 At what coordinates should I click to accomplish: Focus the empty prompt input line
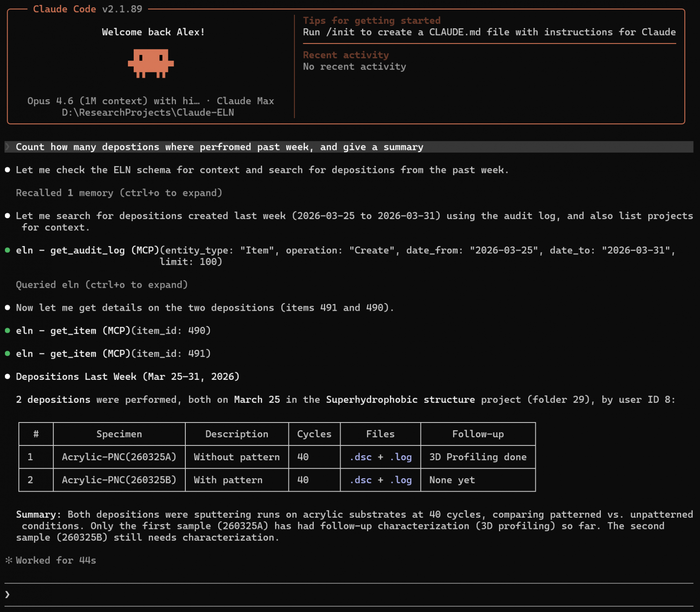tap(349, 594)
